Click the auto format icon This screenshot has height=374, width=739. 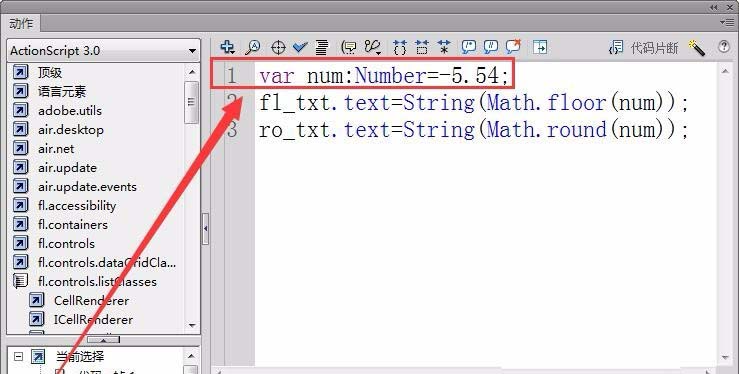coord(322,47)
